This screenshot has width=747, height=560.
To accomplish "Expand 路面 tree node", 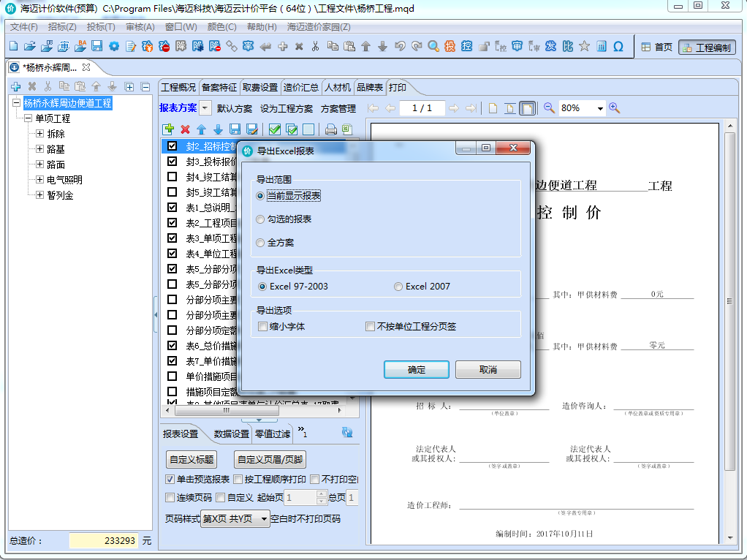I will click(40, 164).
